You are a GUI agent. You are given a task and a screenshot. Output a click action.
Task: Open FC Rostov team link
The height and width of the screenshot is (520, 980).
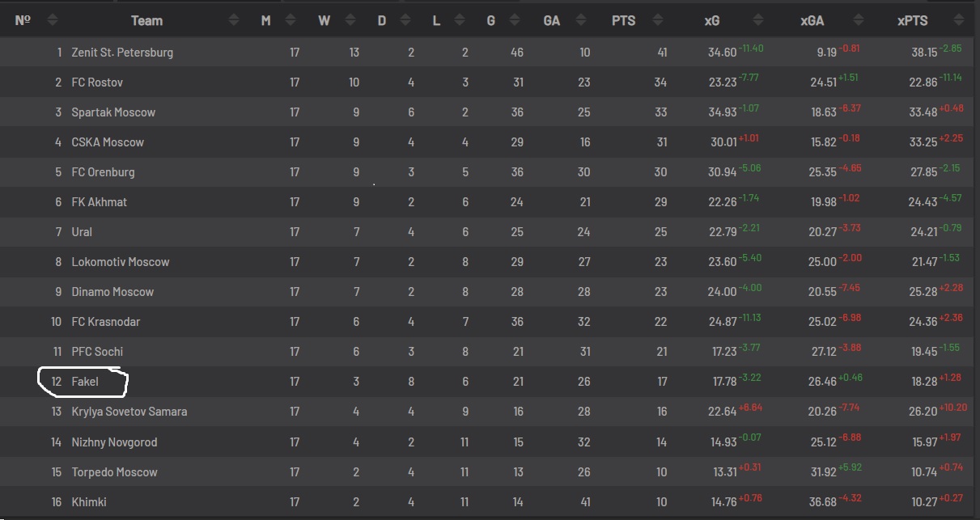click(97, 82)
